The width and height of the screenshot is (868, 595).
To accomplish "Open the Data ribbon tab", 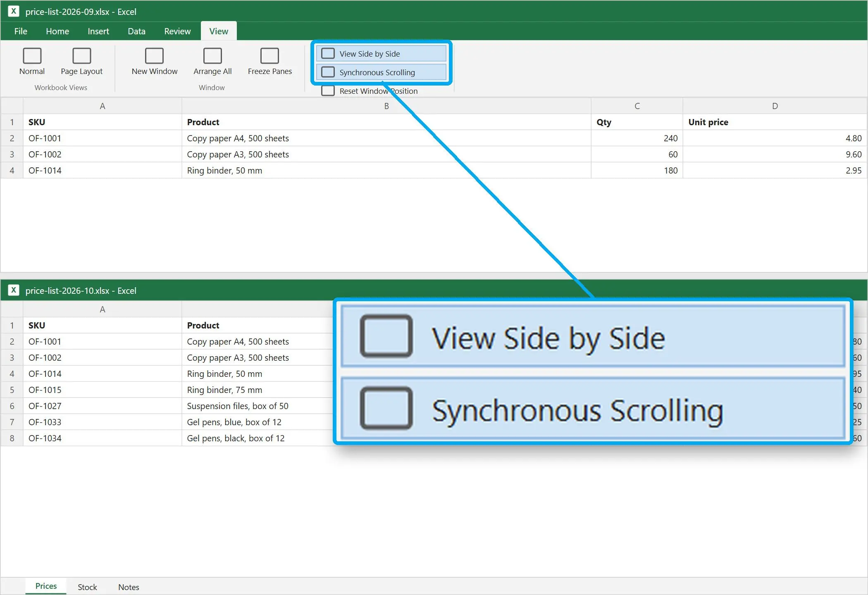I will [x=136, y=31].
